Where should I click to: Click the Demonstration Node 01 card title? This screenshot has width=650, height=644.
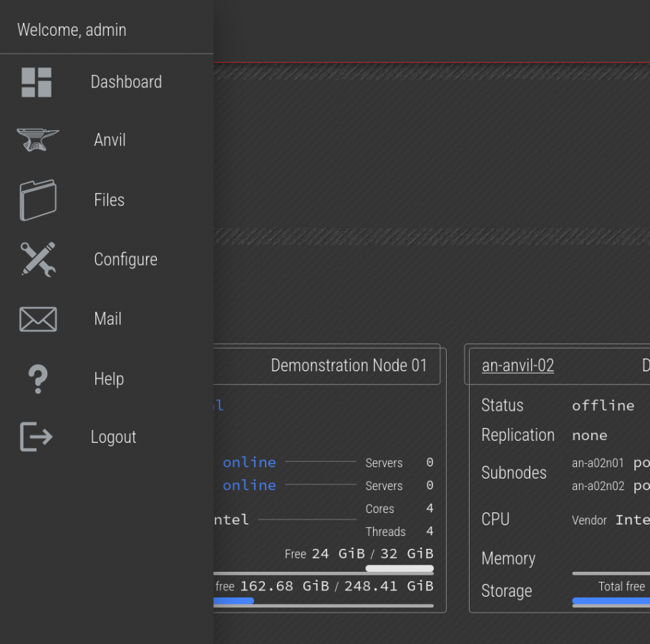(x=349, y=366)
